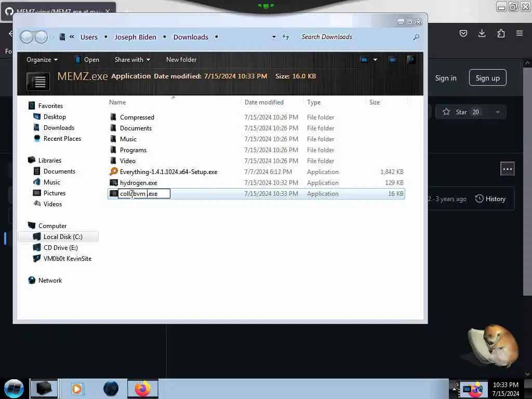Open Documents library in sidebar
532x399 pixels.
click(59, 171)
